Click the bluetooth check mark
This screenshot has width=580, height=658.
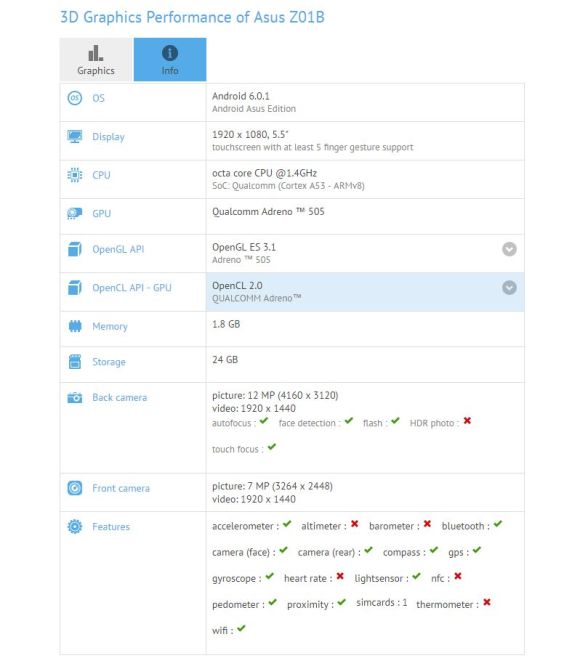click(498, 524)
